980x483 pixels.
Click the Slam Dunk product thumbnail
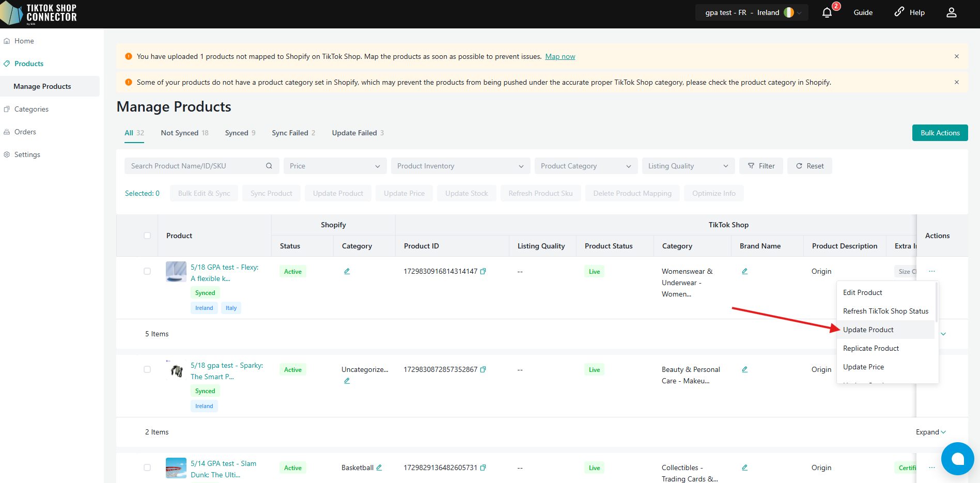click(x=176, y=468)
